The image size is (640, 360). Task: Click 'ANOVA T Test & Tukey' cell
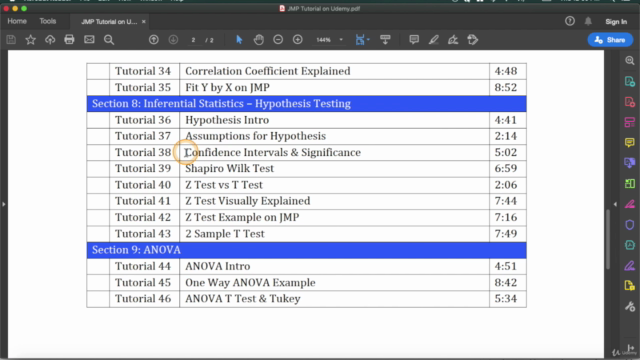[334, 299]
